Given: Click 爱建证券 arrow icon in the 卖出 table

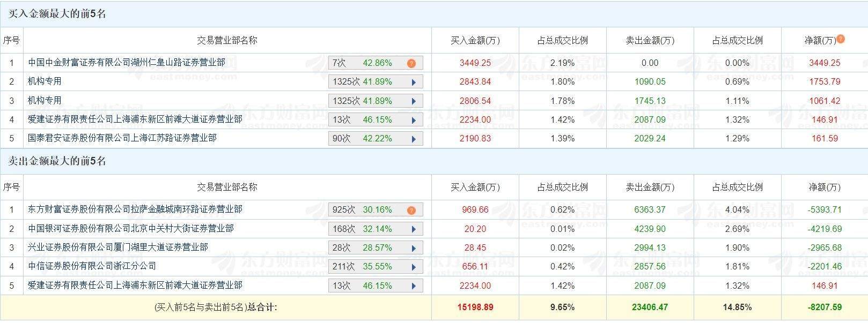Looking at the screenshot, I should coord(414,286).
